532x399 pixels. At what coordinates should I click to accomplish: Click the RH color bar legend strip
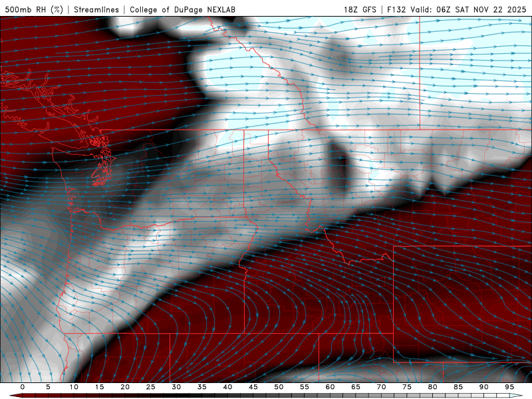[x=266, y=396]
